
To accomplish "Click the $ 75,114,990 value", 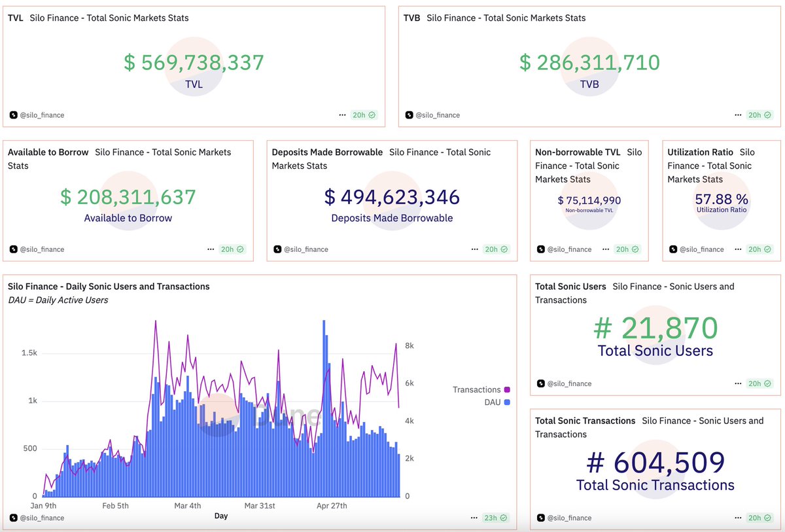I will 589,200.
